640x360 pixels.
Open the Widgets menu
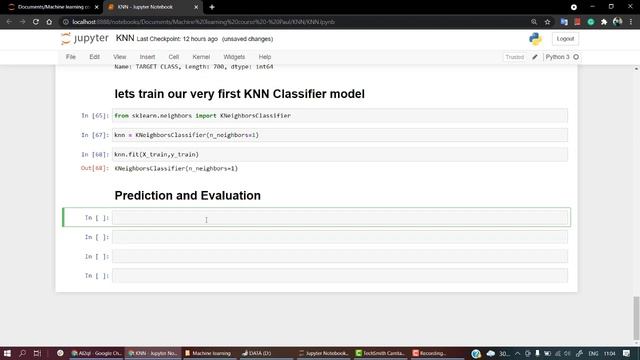234,57
